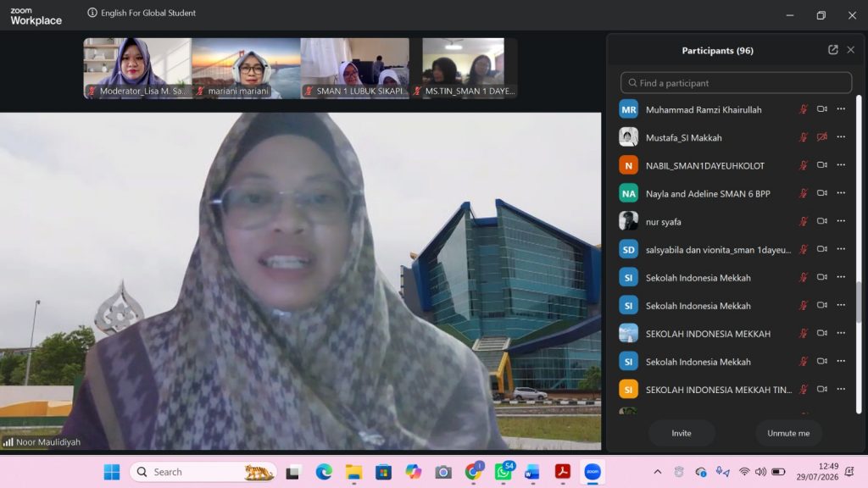Close the Participants panel
Image resolution: width=868 pixels, height=488 pixels.
tap(851, 50)
